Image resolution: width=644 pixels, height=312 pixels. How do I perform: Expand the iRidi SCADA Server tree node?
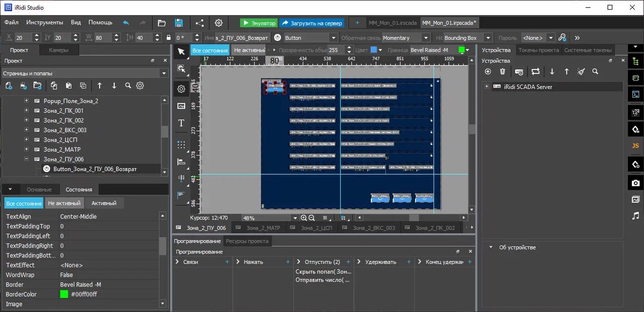click(487, 87)
